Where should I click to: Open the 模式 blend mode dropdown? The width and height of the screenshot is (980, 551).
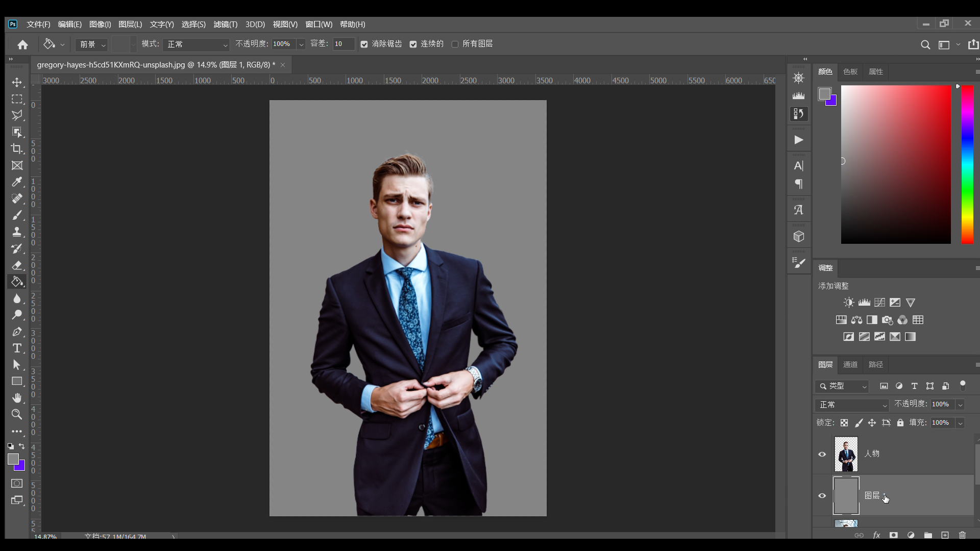pos(197,44)
